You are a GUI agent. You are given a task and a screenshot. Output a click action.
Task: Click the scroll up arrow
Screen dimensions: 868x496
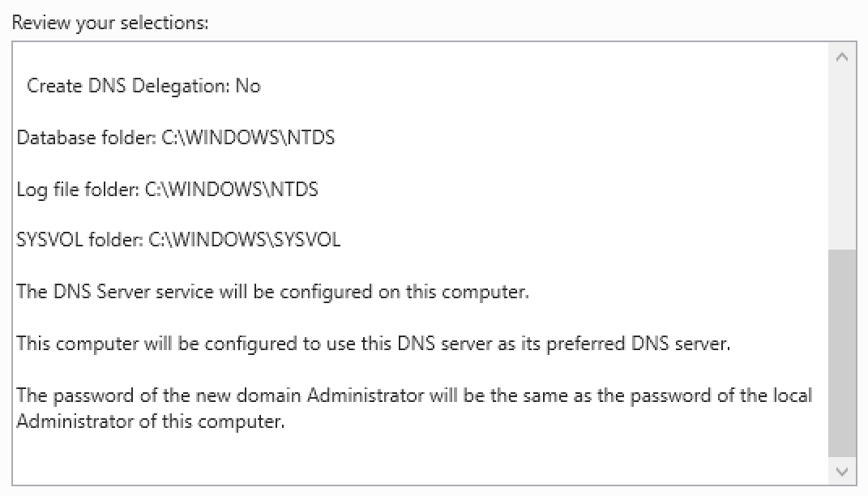click(842, 58)
